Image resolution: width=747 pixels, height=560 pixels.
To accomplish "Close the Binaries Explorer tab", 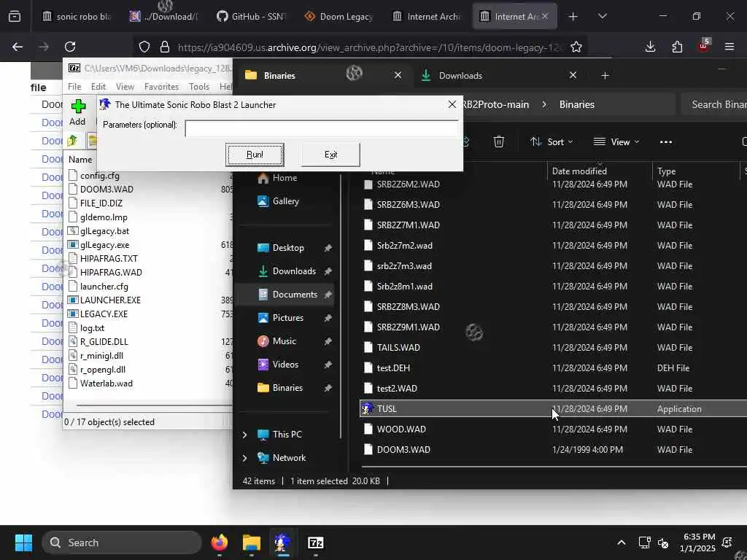I will coord(398,75).
